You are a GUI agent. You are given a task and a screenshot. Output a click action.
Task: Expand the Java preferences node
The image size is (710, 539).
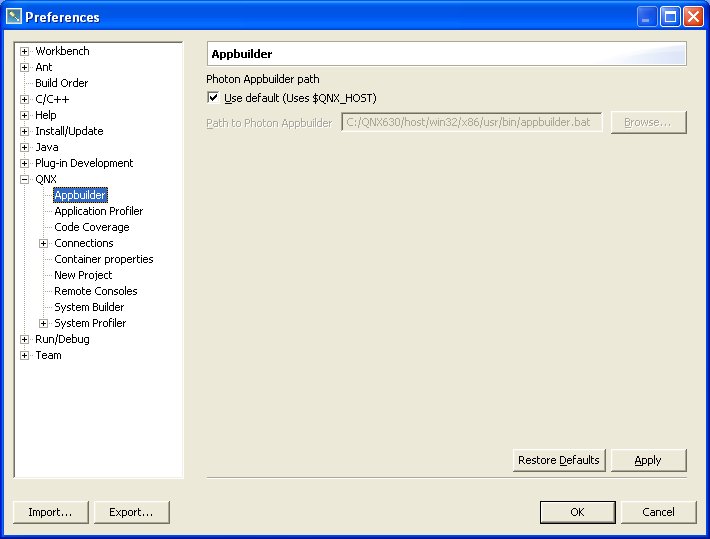click(25, 147)
